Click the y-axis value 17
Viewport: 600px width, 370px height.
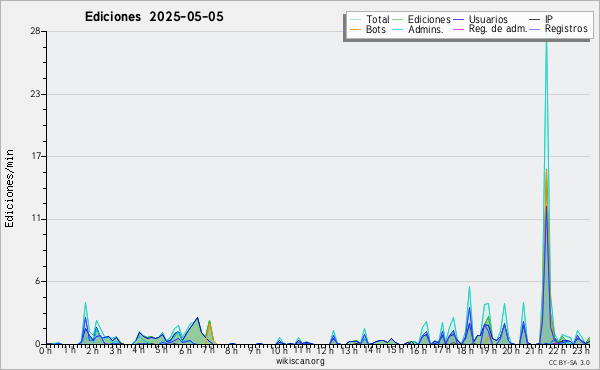(36, 156)
